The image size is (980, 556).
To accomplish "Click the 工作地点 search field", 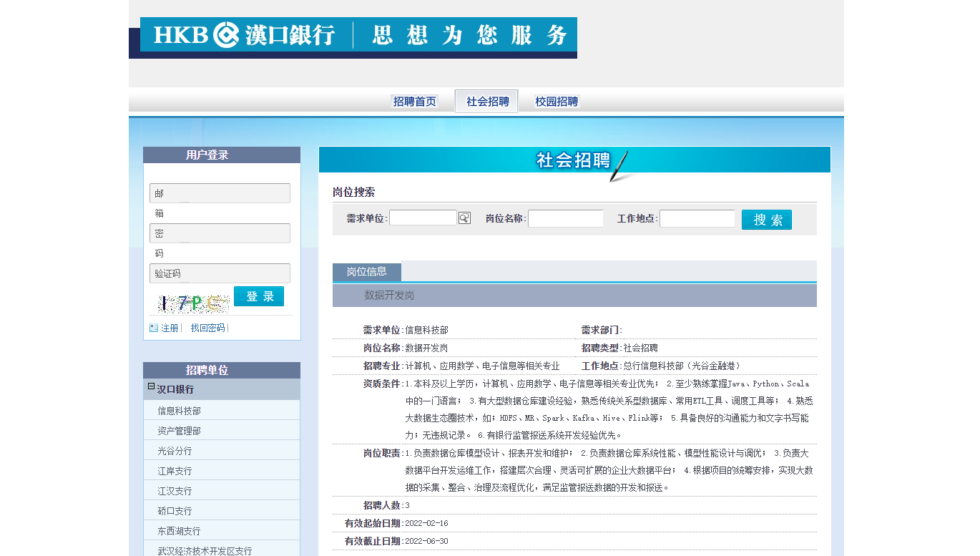I will tap(697, 218).
